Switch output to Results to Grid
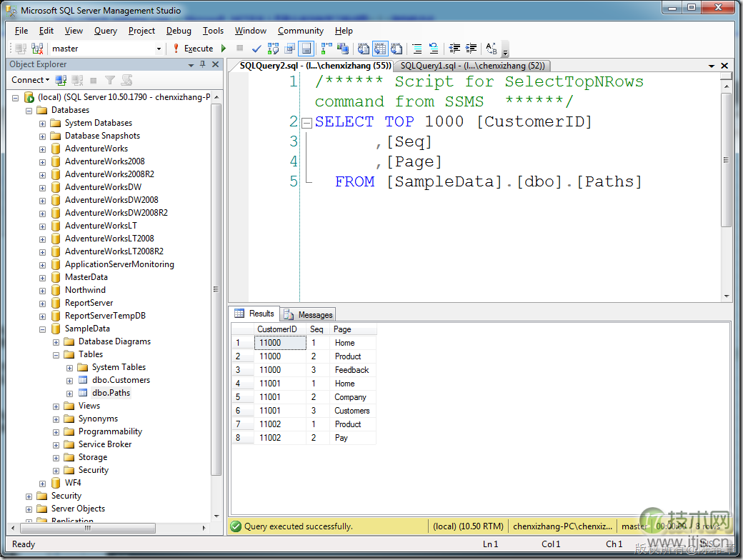 pyautogui.click(x=380, y=49)
